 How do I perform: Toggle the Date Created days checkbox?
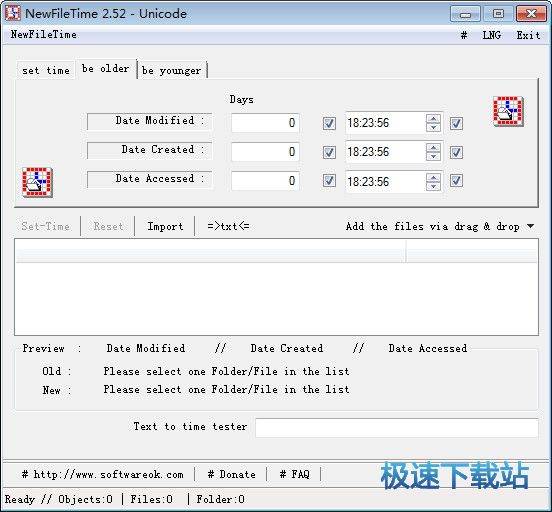[x=329, y=152]
